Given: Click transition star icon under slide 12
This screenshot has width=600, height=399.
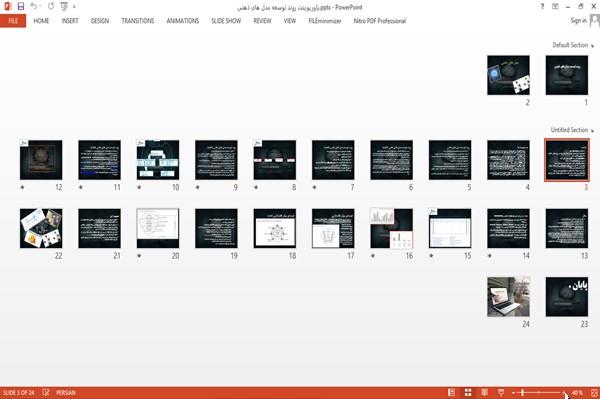Looking at the screenshot, I should tap(22, 187).
